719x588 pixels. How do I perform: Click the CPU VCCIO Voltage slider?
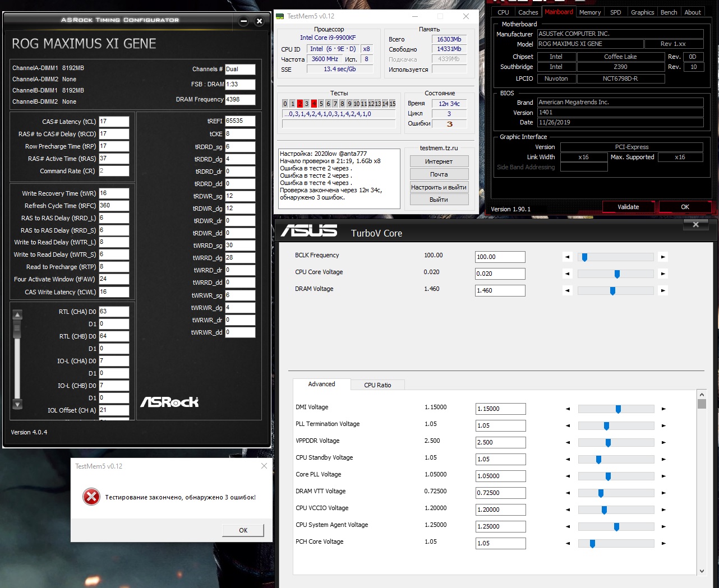pos(616,510)
